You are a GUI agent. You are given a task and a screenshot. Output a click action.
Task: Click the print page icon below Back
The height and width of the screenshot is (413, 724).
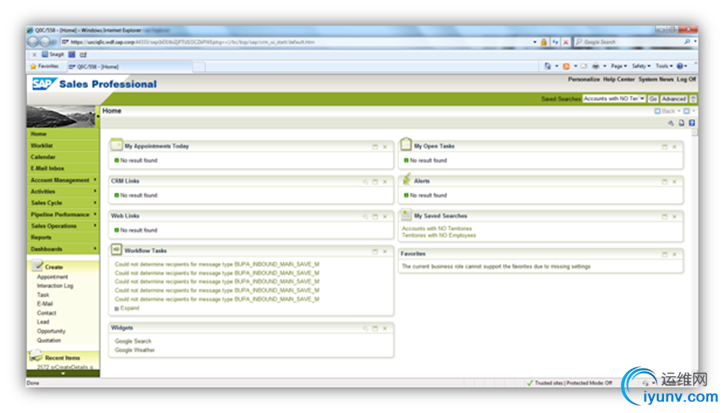tap(682, 123)
